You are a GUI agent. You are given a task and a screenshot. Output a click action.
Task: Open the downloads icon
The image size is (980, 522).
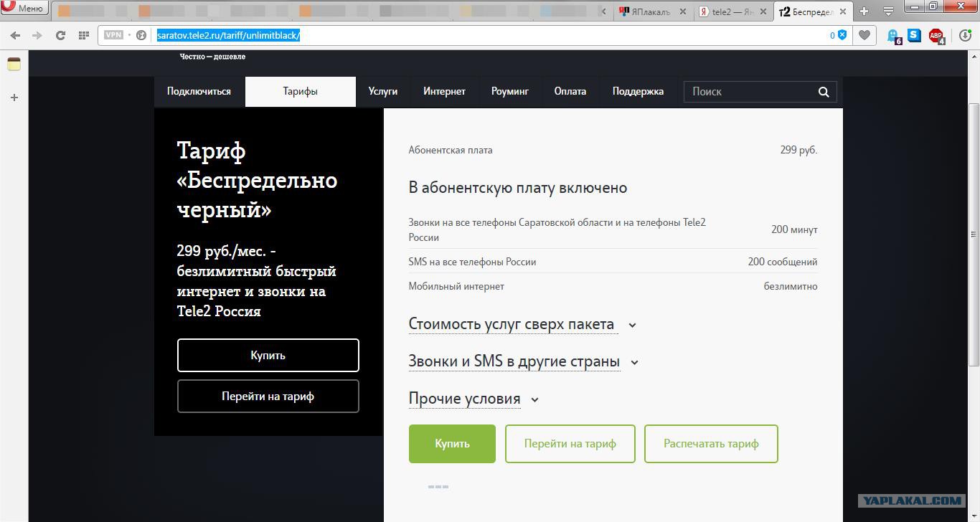965,35
